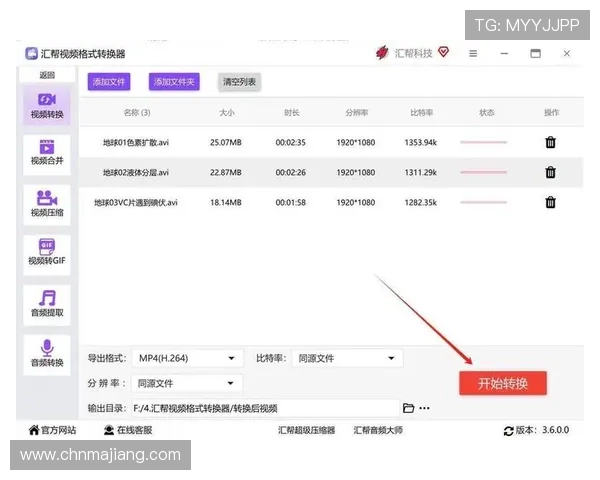Click progress bar of 地球02液体分层.avi
The image size is (600, 480).
pos(483,172)
